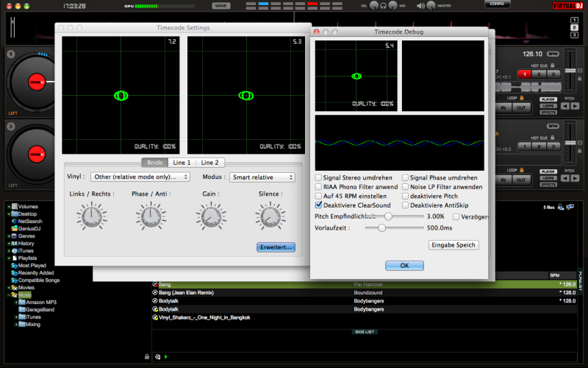The width and height of the screenshot is (588, 368).
Task: Collapse the Music tree node
Action: (x=8, y=295)
